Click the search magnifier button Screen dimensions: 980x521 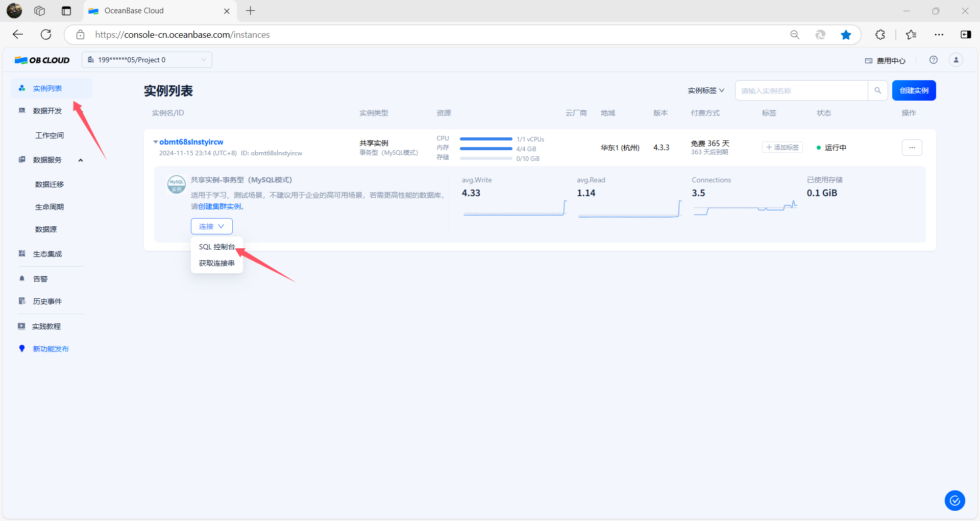[878, 90]
